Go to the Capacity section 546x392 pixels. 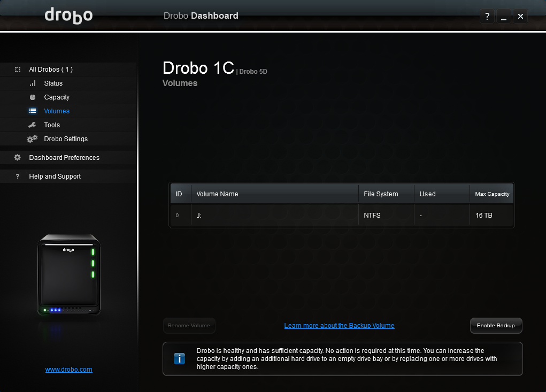57,97
